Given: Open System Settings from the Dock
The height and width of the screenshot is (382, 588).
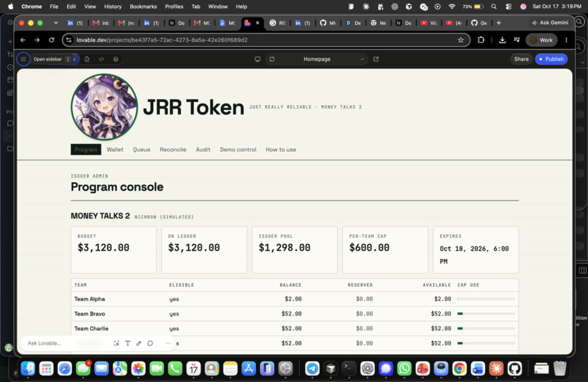Looking at the screenshot, I should (x=285, y=368).
